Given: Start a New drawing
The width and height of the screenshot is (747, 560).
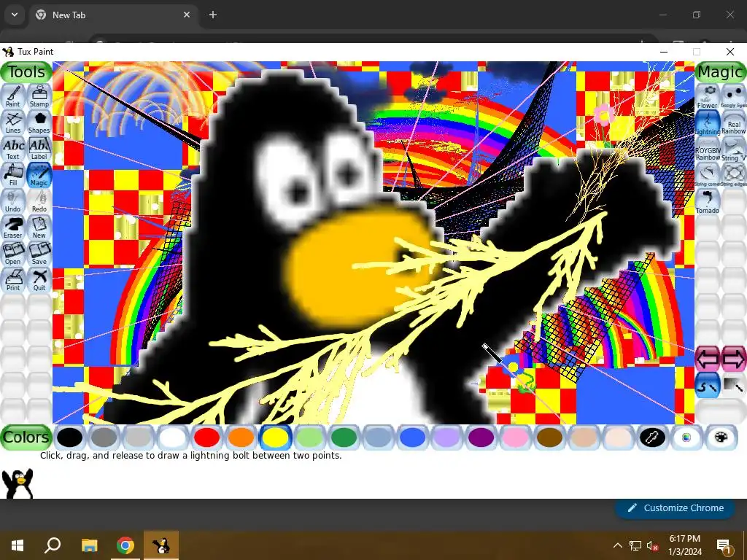Looking at the screenshot, I should tap(39, 227).
